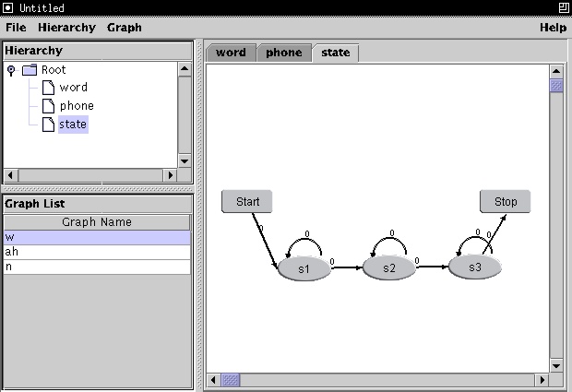Click the canvas horizontal scrollbar thumb
Viewport: 572px width, 392px height.
(x=231, y=380)
